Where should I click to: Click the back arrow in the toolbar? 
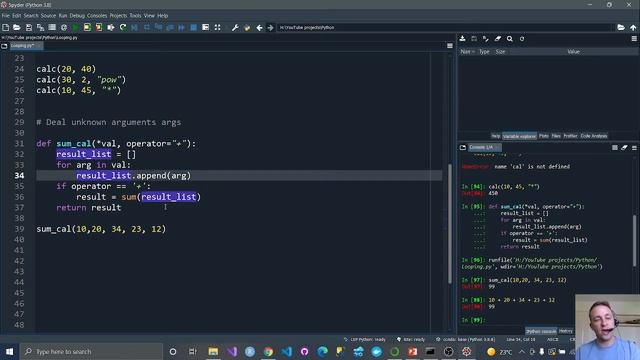(259, 28)
